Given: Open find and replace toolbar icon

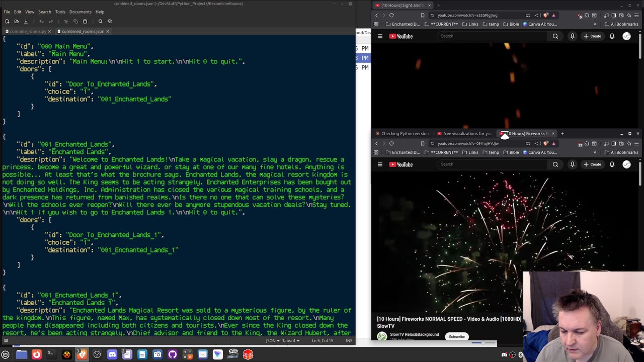Looking at the screenshot, I should coord(110,21).
